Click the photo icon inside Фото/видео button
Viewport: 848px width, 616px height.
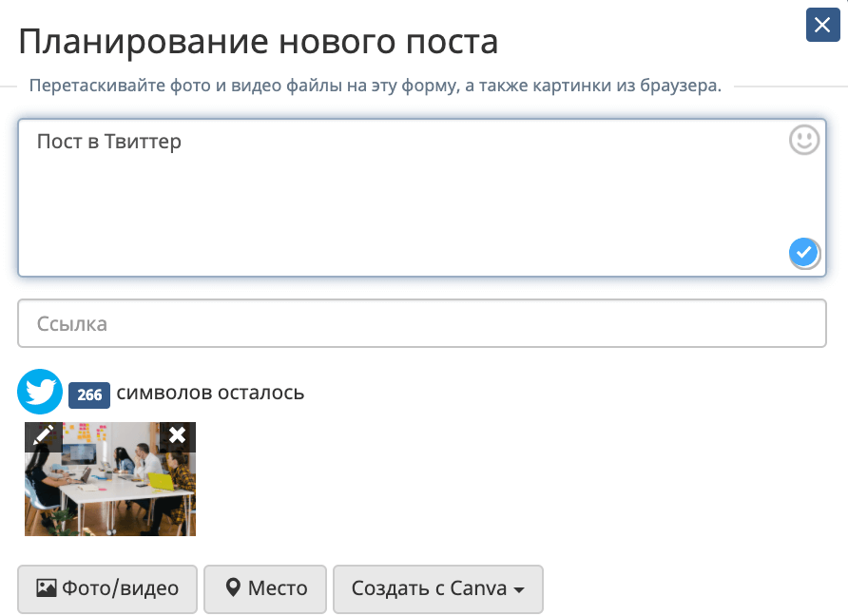coord(48,589)
